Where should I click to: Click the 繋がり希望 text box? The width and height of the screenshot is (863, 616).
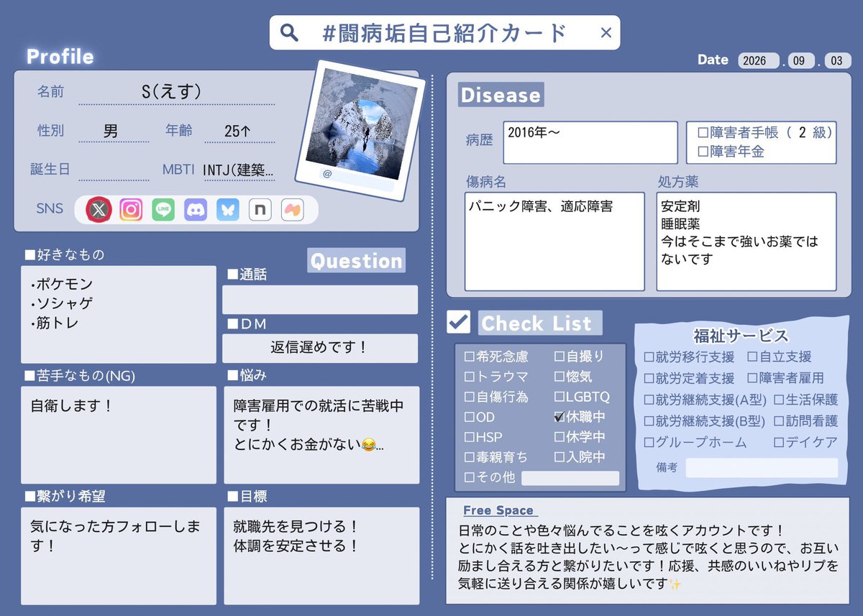(119, 556)
